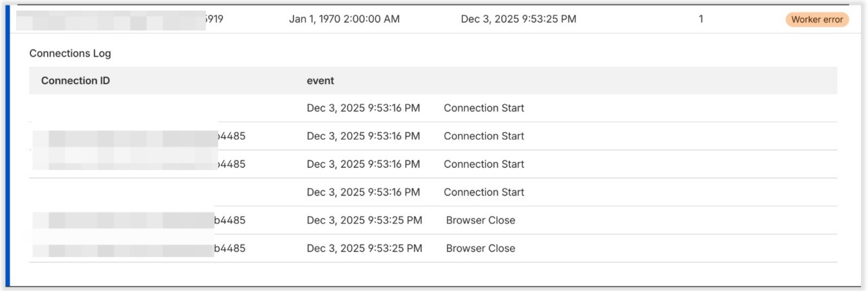
Task: Select the second Connection Start event label
Action: click(483, 136)
